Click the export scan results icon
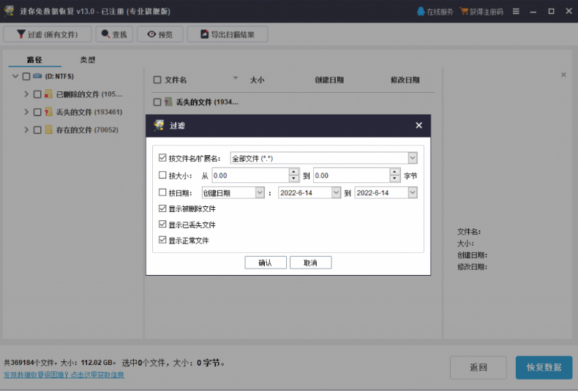The image size is (578, 392). coord(204,34)
